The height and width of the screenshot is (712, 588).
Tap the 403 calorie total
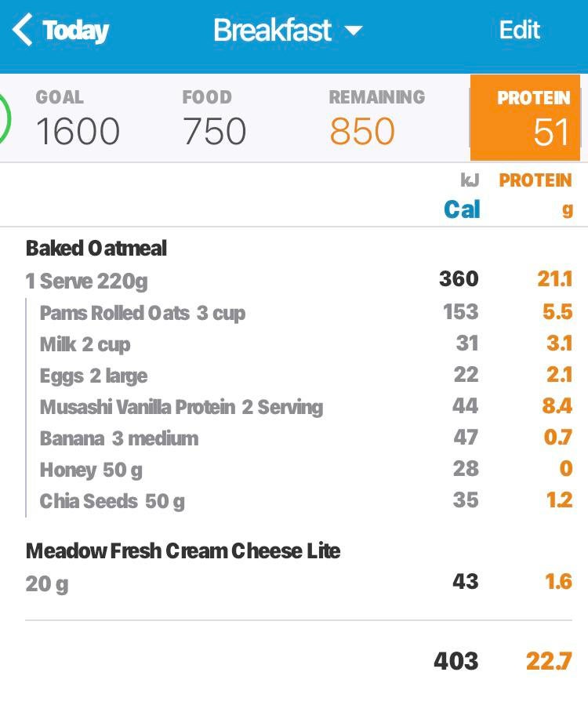point(456,661)
